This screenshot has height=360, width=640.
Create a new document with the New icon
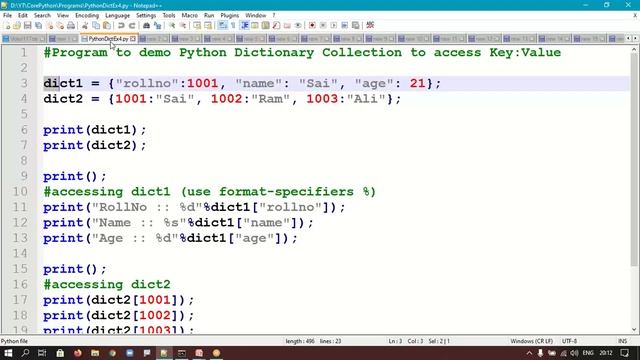7,25
